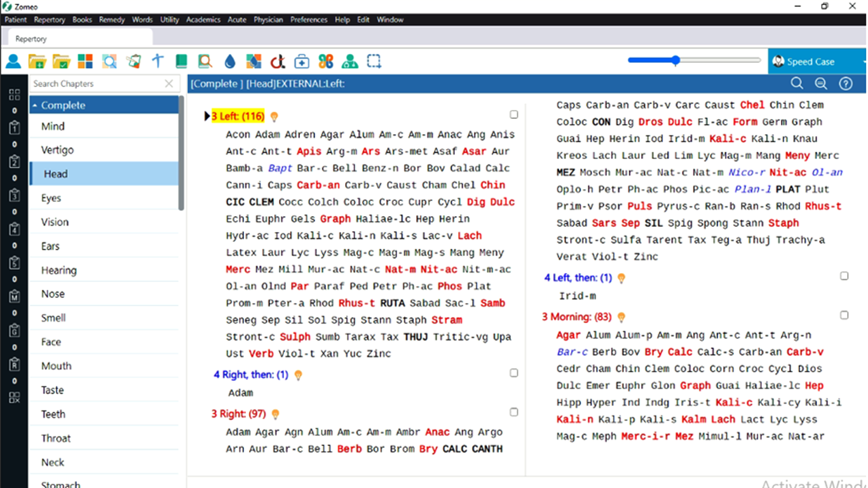Click the magnifier over colored tiles icon

[109, 62]
